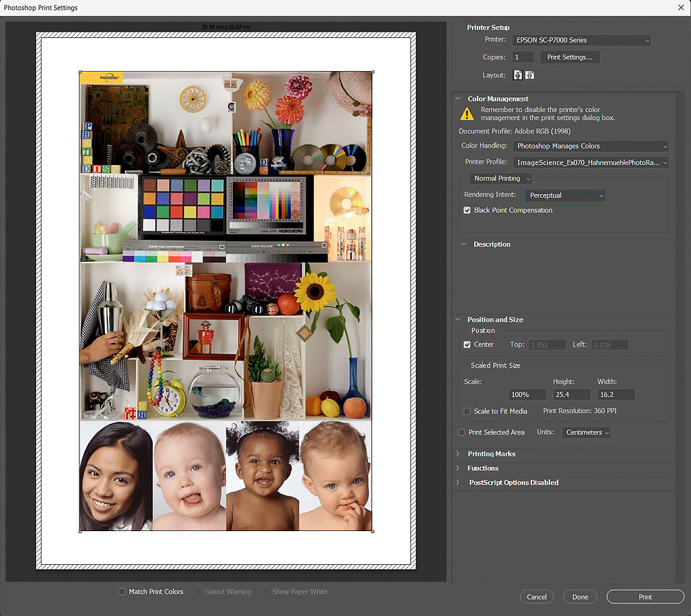The width and height of the screenshot is (691, 616).
Task: Open the Units dropdown set to Centimeters
Action: tap(587, 432)
